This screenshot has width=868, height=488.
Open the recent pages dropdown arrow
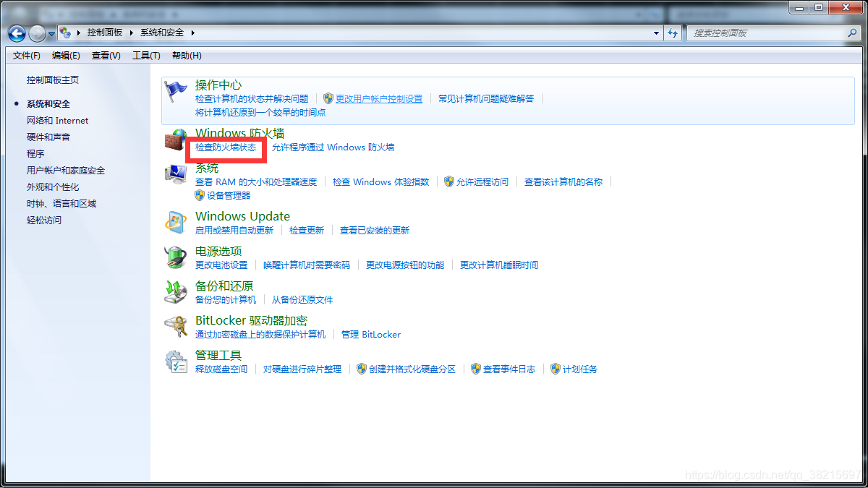[51, 33]
